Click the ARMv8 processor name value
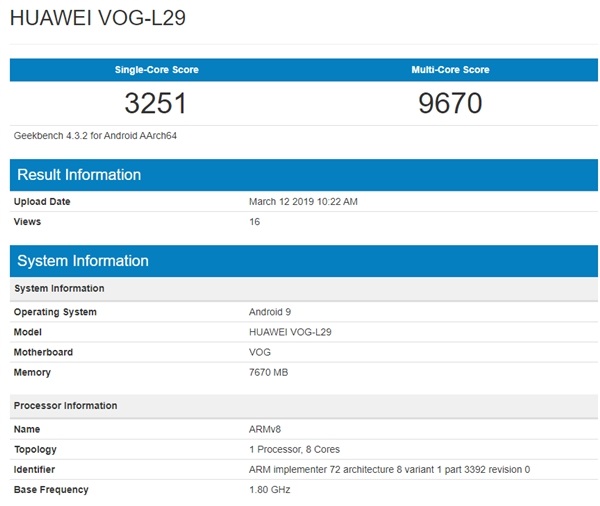 coord(264,429)
